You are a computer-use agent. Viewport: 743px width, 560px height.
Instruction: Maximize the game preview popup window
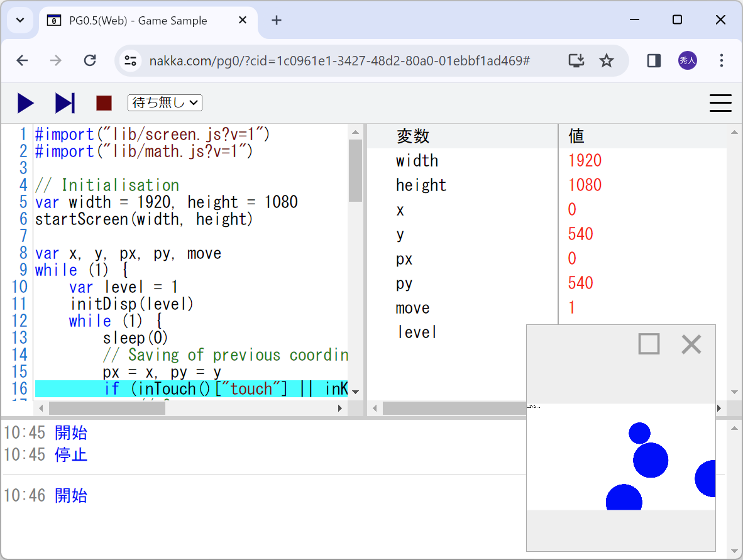pyautogui.click(x=649, y=344)
